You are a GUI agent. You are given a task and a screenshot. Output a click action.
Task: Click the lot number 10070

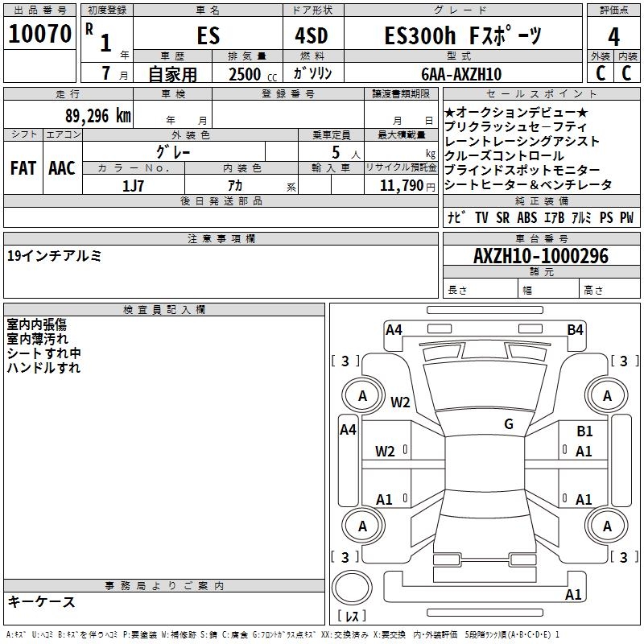(39, 34)
